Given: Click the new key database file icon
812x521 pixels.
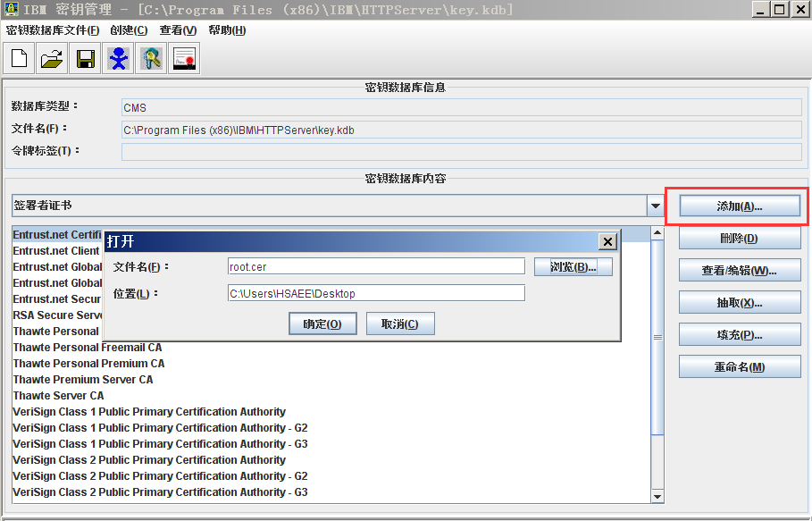Looking at the screenshot, I should click(20, 59).
